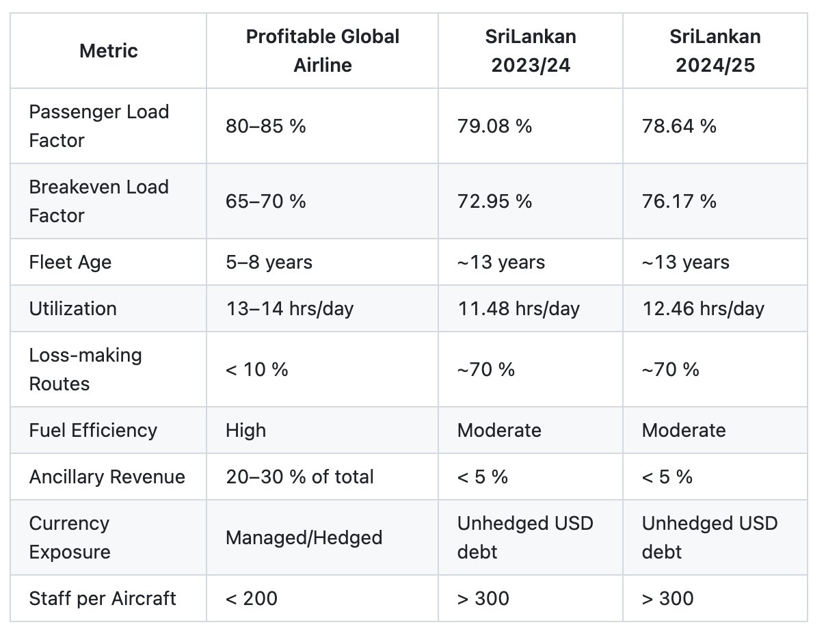Select the Breakeven Load Factor label
The image size is (826, 644).
98,201
